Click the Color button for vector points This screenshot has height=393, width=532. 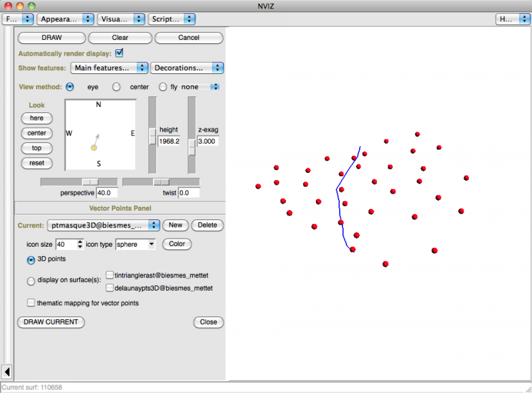(x=177, y=244)
